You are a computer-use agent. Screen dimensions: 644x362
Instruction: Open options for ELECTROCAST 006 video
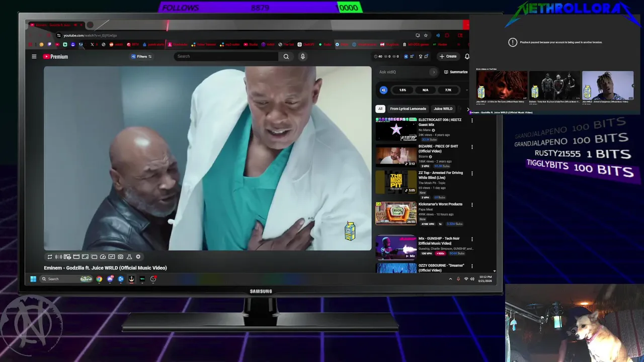pos(472,120)
